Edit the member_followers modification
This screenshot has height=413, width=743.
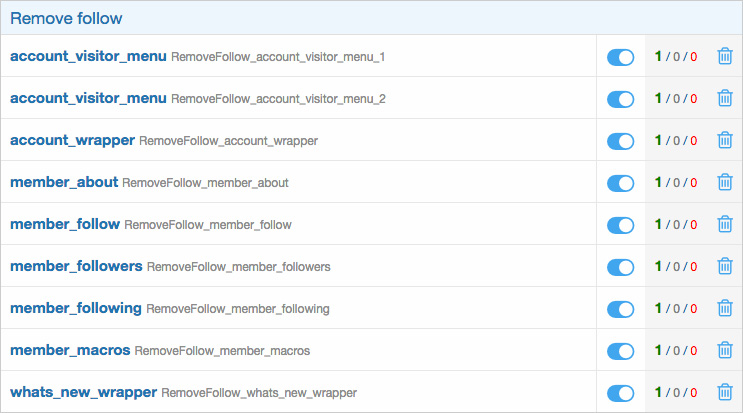76,267
